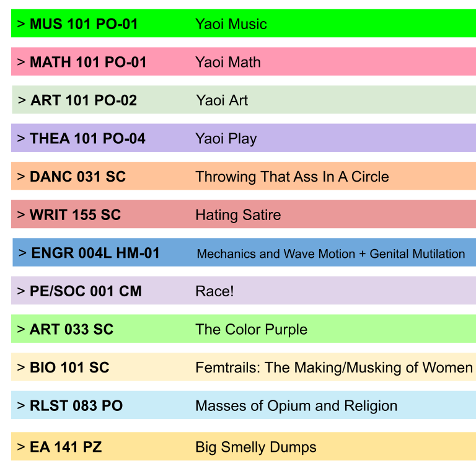Image resolution: width=476 pixels, height=476 pixels.
Task: Expand the MUS 101 PO-01 row arrow
Action: [21, 24]
